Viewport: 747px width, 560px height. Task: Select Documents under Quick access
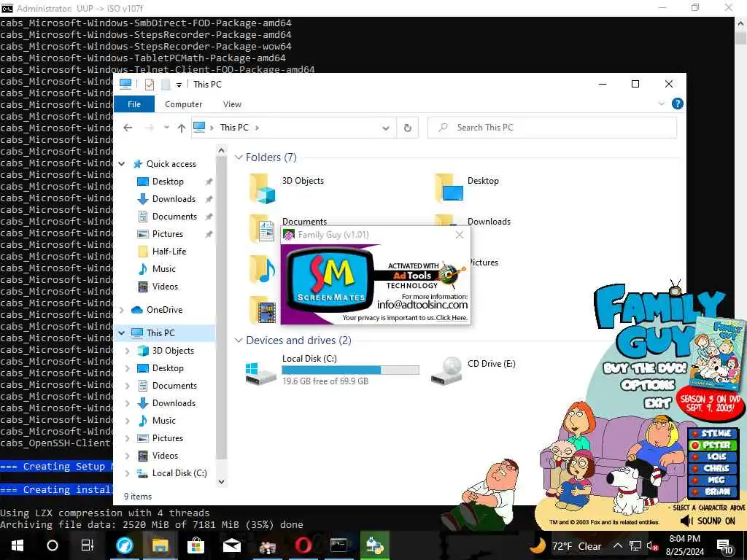point(174,217)
